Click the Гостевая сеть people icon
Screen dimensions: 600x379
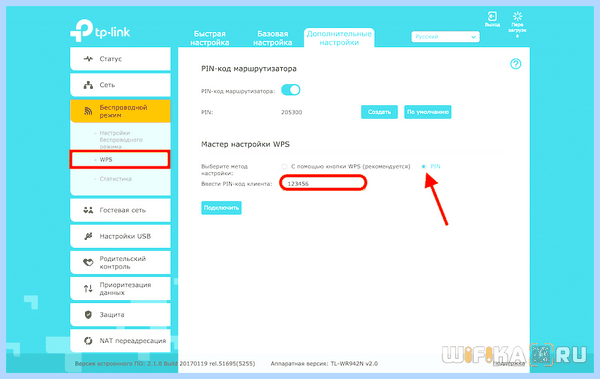88,210
